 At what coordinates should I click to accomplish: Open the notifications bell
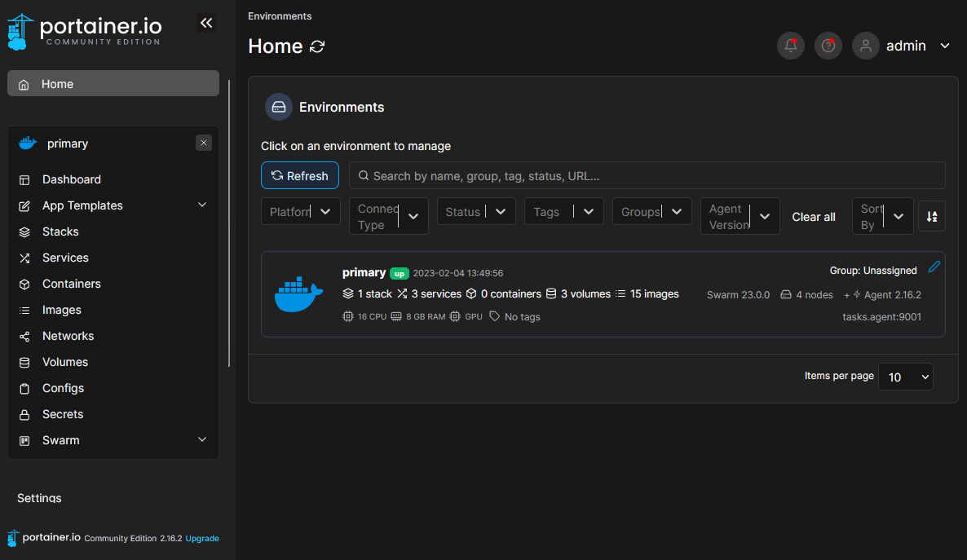[791, 46]
